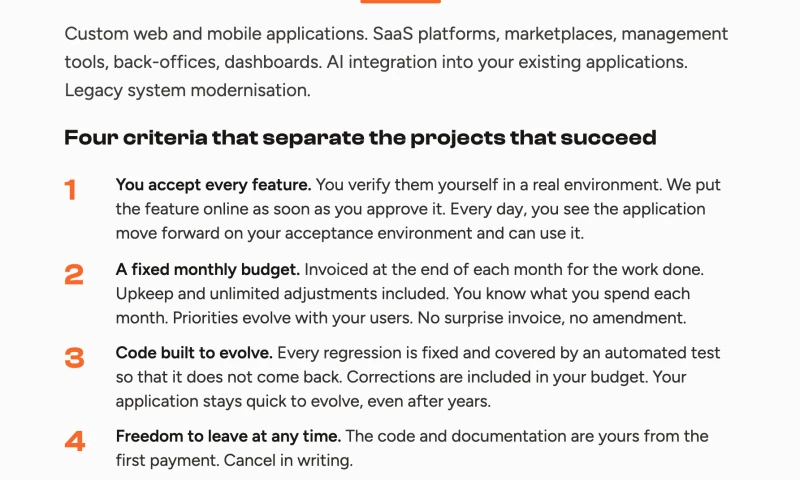Click the 'Legacy system modernisation.' line
This screenshot has height=480, width=800.
click(x=187, y=90)
